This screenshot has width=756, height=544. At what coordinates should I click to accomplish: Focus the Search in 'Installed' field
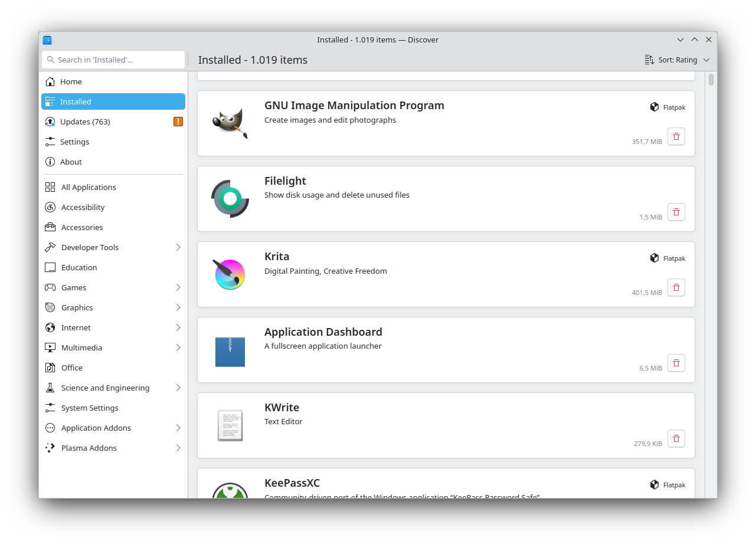click(113, 60)
